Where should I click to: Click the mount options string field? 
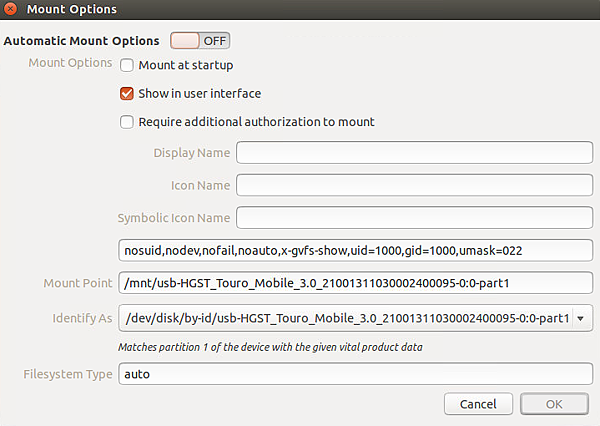click(355, 251)
